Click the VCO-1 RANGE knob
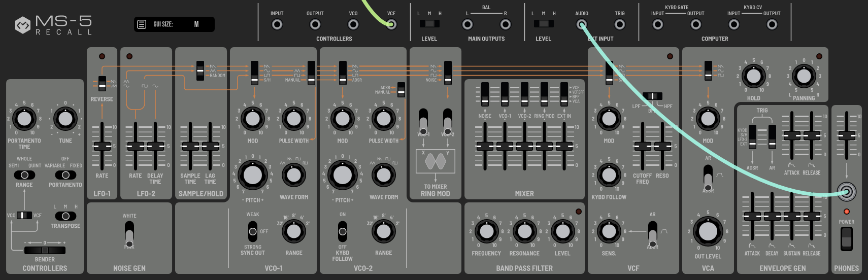868x280 pixels. [293, 232]
